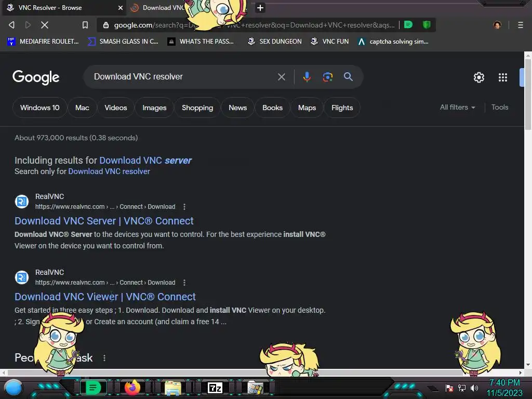Screen dimensions: 532x399
Task: Open three-dot menu for VNC Viewer result
Action: [x=184, y=283]
